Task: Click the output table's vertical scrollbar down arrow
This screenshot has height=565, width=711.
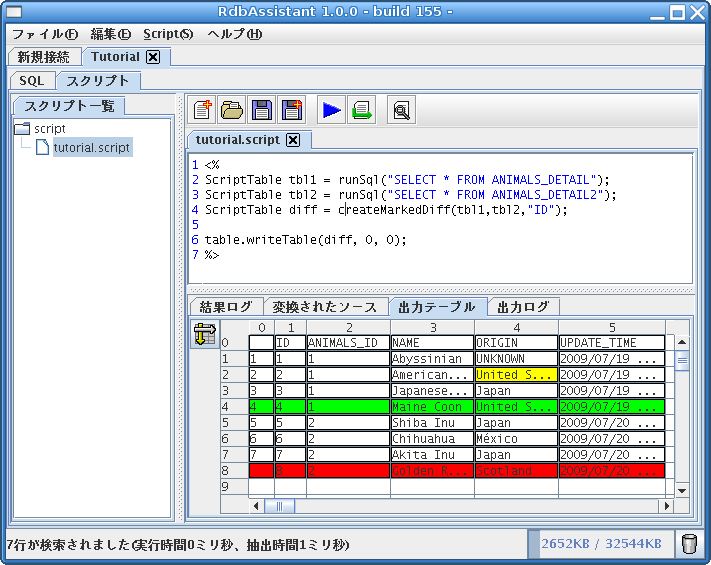Action: (682, 490)
